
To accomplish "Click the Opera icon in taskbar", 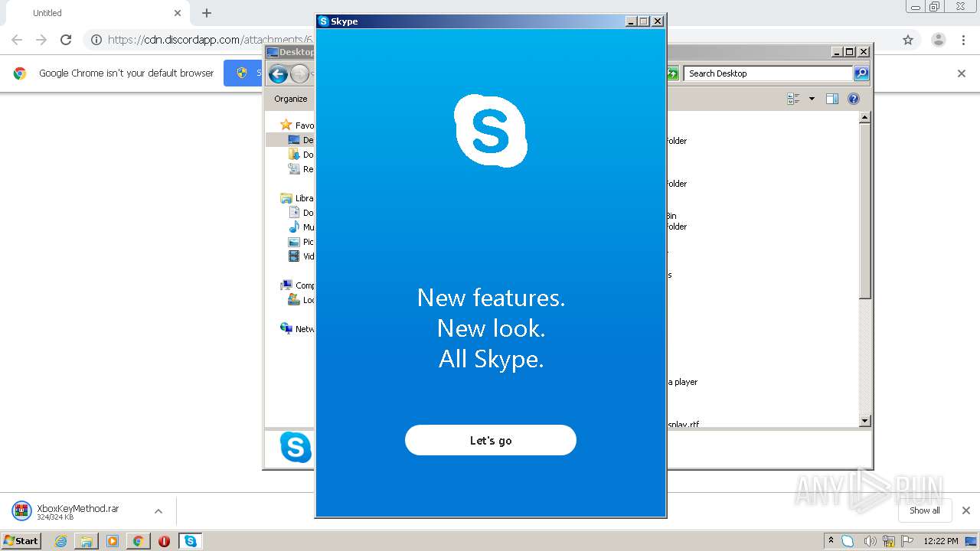I will [164, 541].
